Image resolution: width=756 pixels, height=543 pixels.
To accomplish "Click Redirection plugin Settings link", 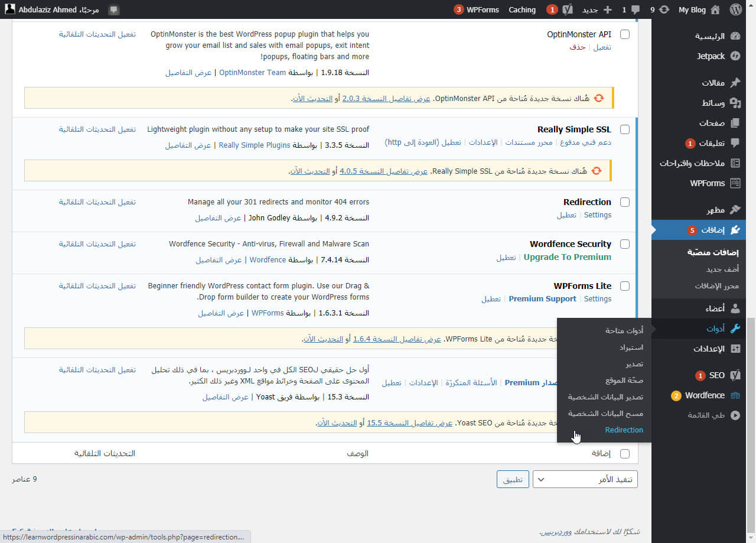I will (598, 215).
